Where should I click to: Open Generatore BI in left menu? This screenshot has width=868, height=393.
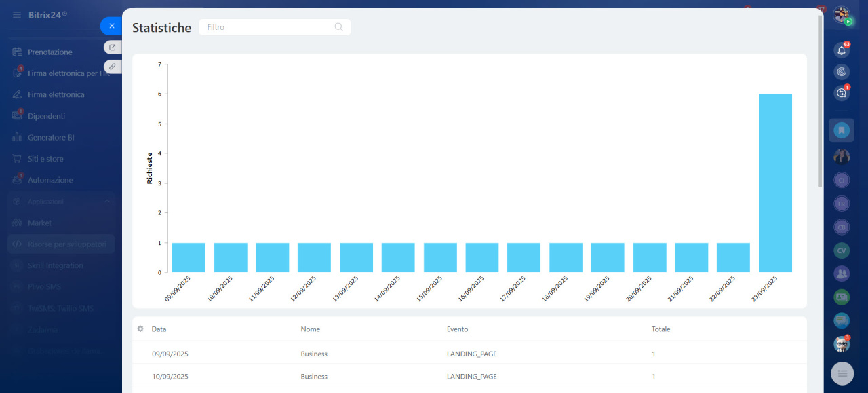51,138
